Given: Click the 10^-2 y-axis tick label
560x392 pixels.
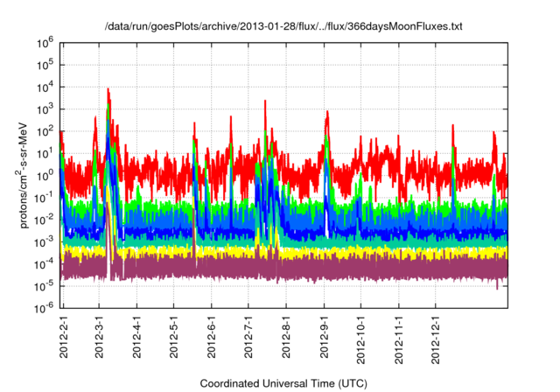Looking at the screenshot, I should 44,220.
